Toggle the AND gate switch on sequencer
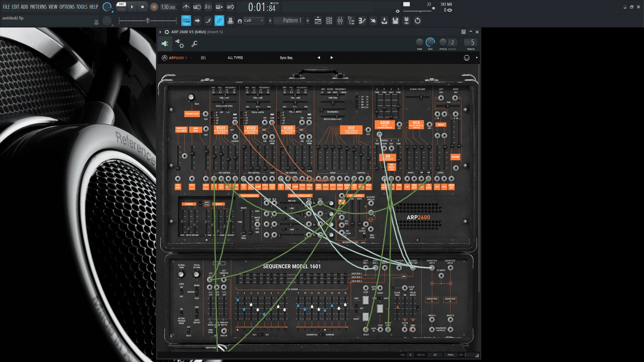644x362 pixels. [404, 277]
